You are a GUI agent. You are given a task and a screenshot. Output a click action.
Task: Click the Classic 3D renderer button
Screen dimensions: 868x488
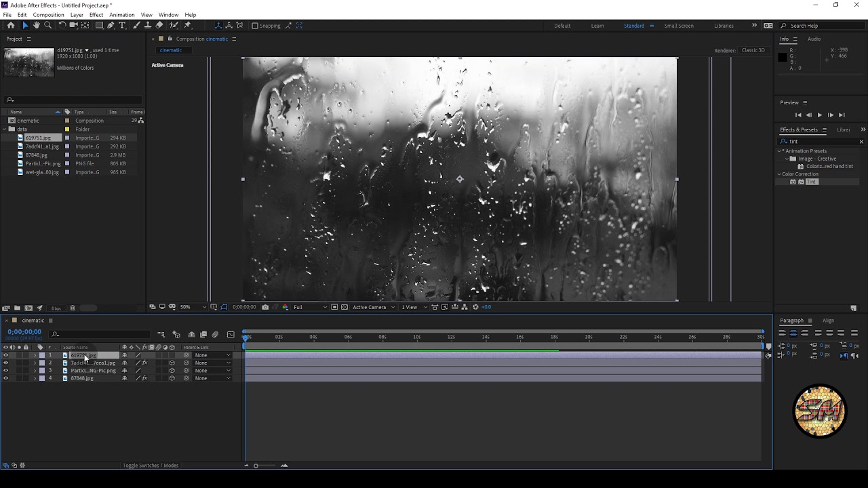[753, 50]
